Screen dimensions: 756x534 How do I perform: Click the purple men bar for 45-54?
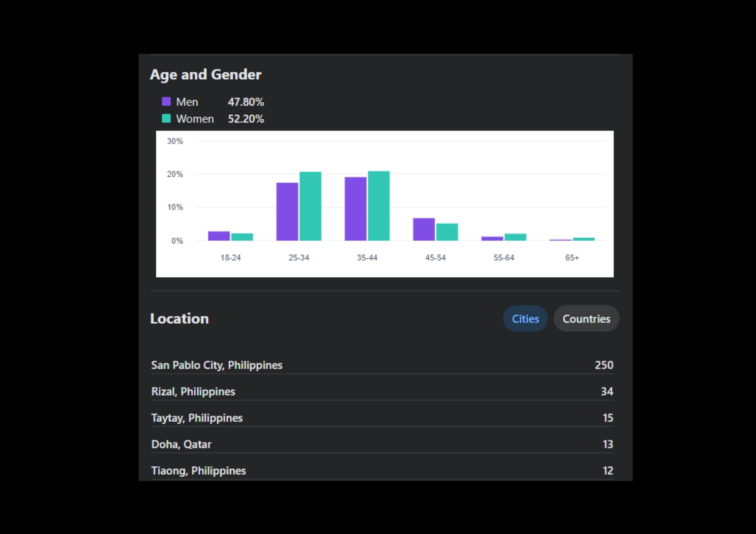[x=424, y=229]
